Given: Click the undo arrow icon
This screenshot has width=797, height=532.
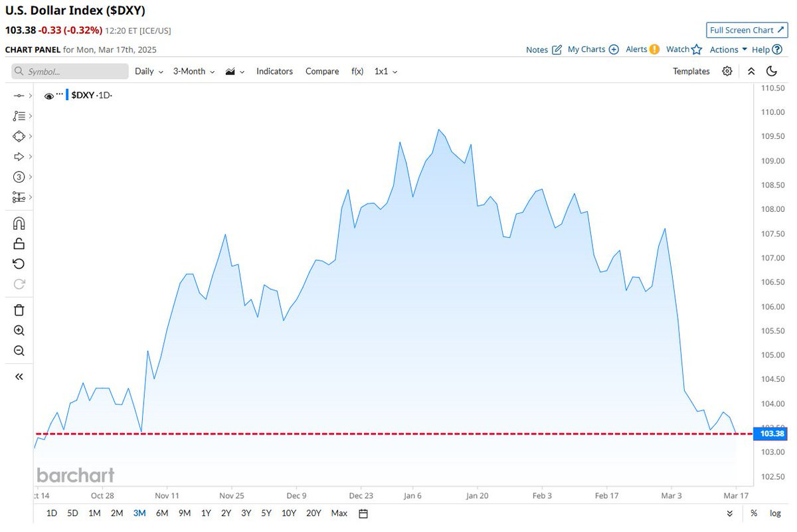Looking at the screenshot, I should point(19,264).
